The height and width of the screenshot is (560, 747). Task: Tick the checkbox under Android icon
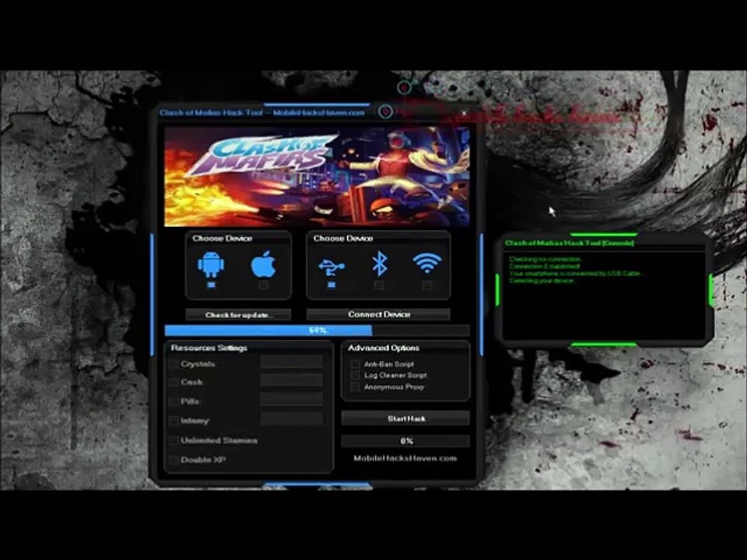point(211,285)
